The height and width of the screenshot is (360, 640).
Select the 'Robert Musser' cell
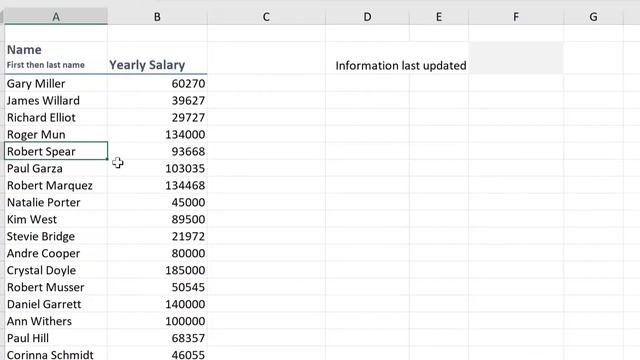[x=56, y=287]
